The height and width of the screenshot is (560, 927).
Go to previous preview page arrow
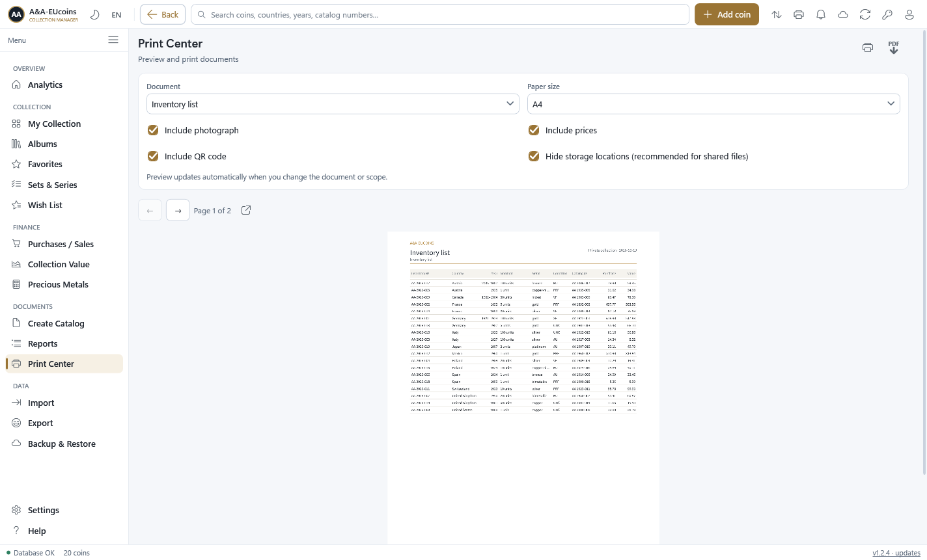click(150, 210)
